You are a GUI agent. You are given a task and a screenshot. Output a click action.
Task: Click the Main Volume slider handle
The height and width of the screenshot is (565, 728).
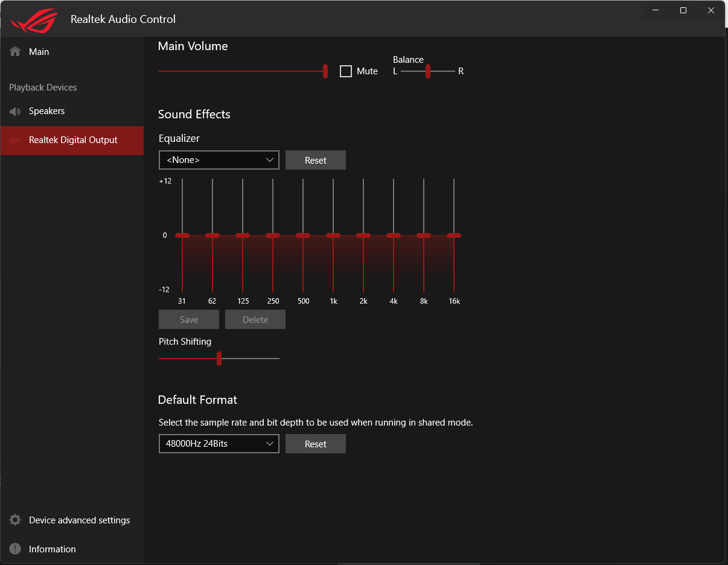(325, 71)
